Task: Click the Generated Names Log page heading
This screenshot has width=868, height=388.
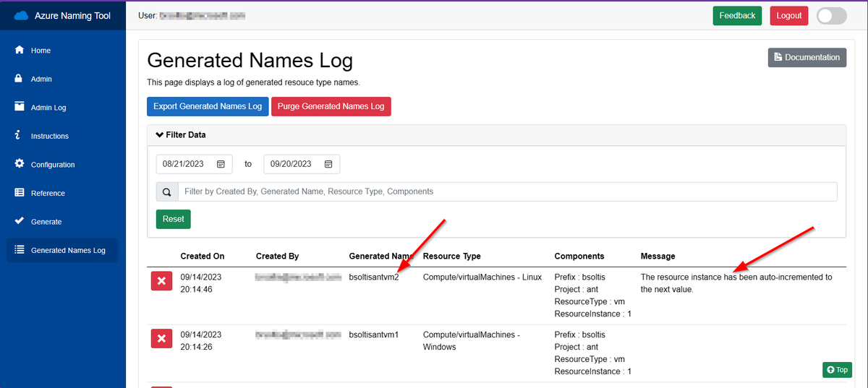Action: [250, 60]
